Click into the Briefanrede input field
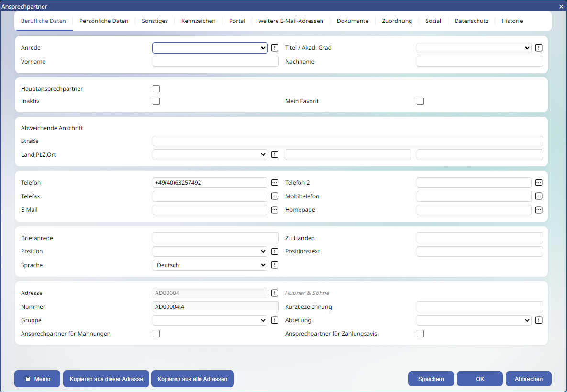 pyautogui.click(x=216, y=238)
